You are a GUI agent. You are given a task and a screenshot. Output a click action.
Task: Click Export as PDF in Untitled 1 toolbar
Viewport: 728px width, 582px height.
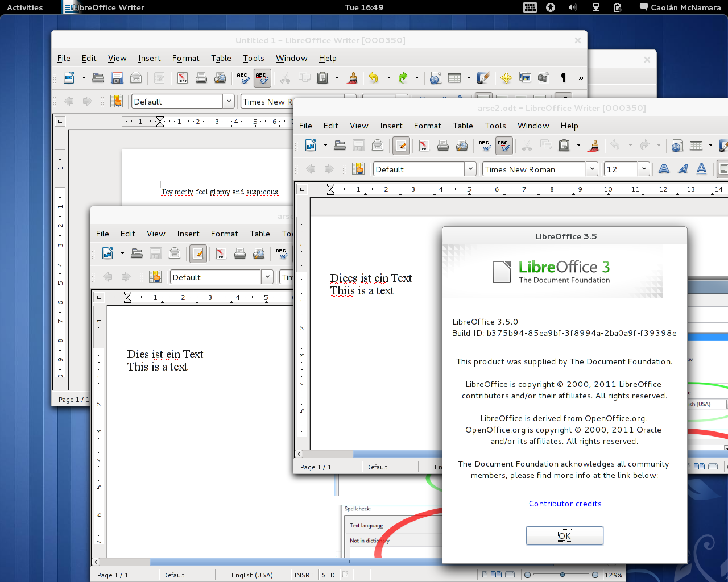[x=182, y=78]
